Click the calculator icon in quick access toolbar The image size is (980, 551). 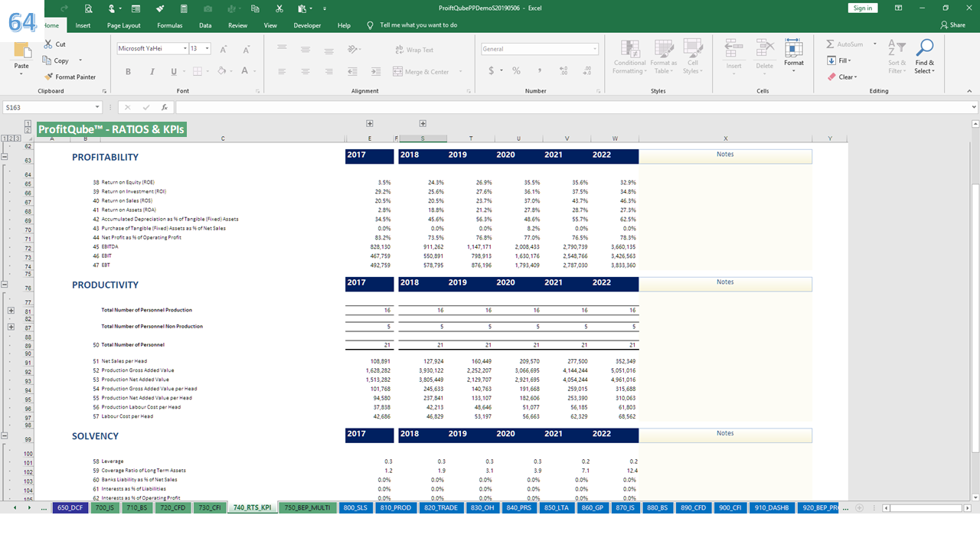coord(183,8)
